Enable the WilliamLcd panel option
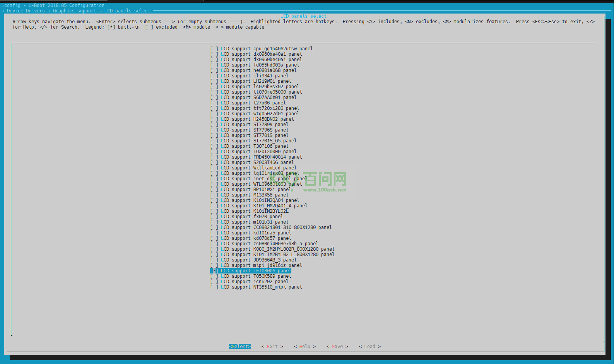This screenshot has width=614, height=364. tap(214, 168)
